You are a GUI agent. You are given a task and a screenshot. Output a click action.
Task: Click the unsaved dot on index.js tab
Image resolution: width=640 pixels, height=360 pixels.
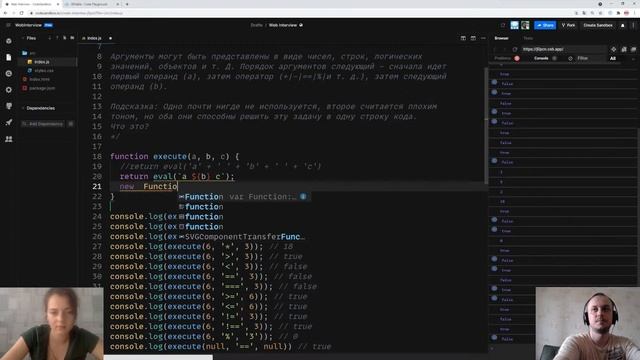point(110,38)
